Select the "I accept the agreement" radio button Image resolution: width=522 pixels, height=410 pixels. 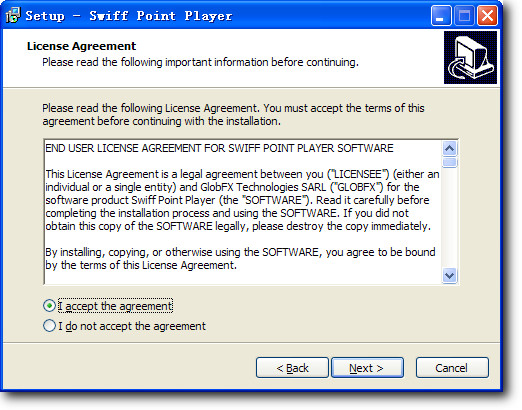[x=49, y=305]
